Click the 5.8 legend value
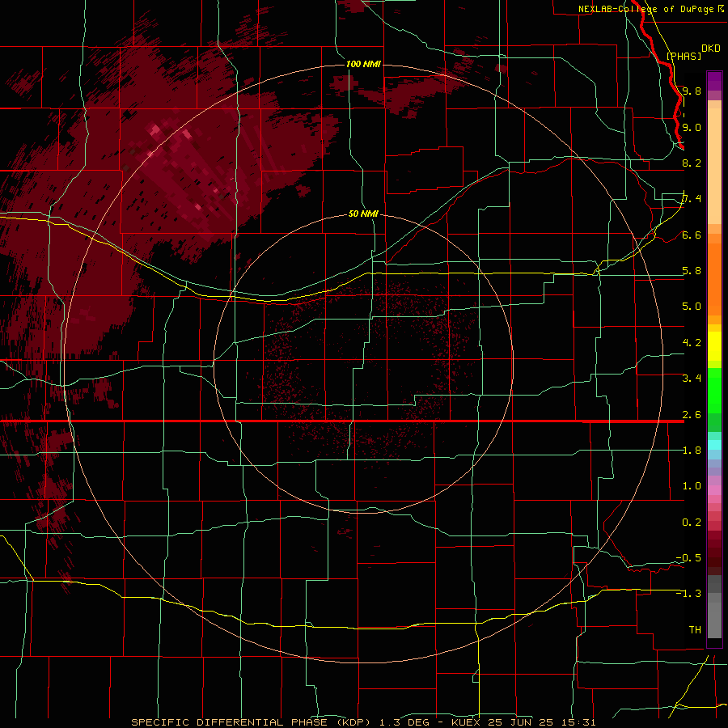The height and width of the screenshot is (728, 728). click(692, 271)
